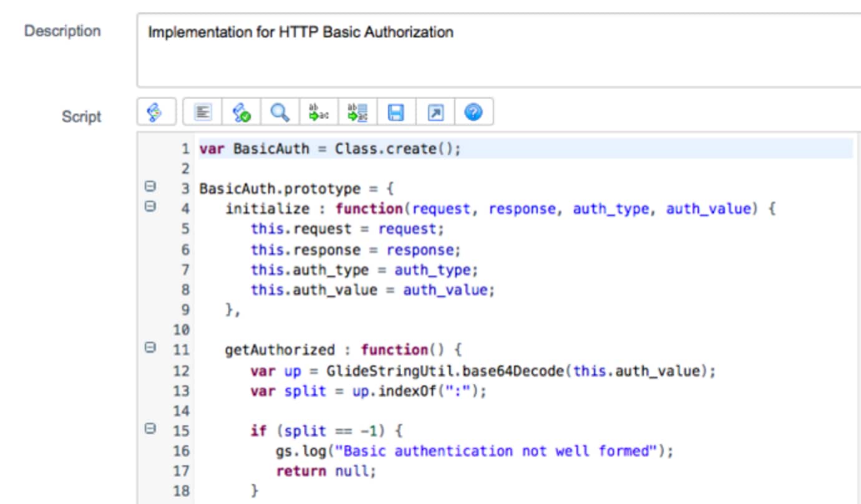This screenshot has width=861, height=504.
Task: Click the format code icon
Action: pyautogui.click(x=203, y=113)
